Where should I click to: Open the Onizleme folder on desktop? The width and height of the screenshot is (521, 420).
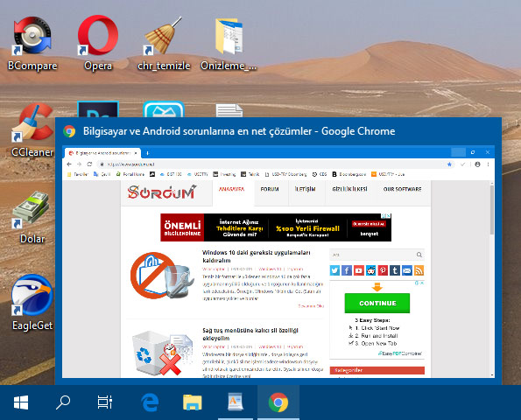pos(229,43)
